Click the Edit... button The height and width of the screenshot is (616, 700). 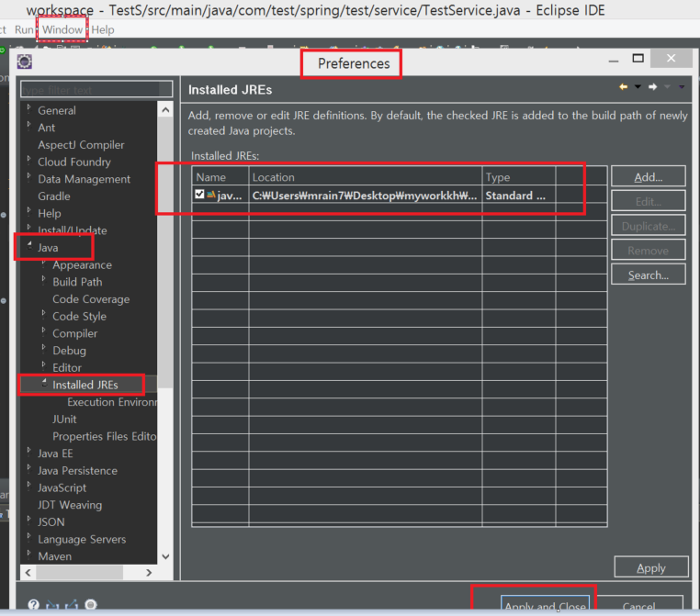(x=649, y=201)
